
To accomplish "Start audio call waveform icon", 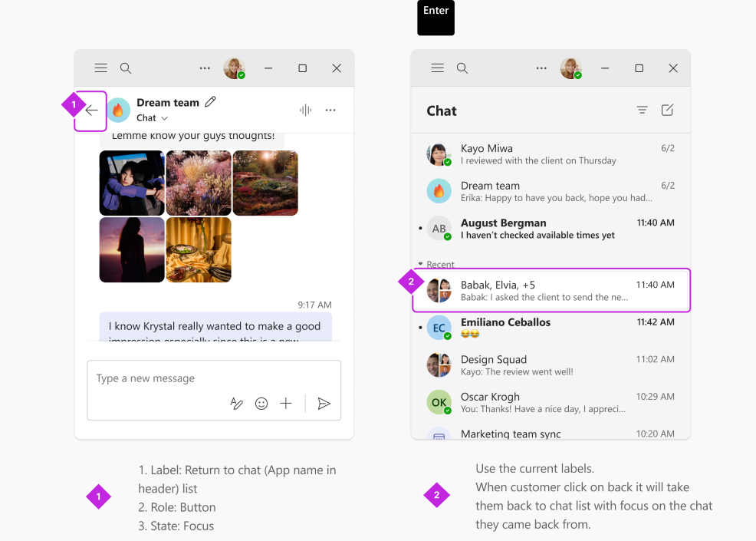I will click(x=306, y=110).
